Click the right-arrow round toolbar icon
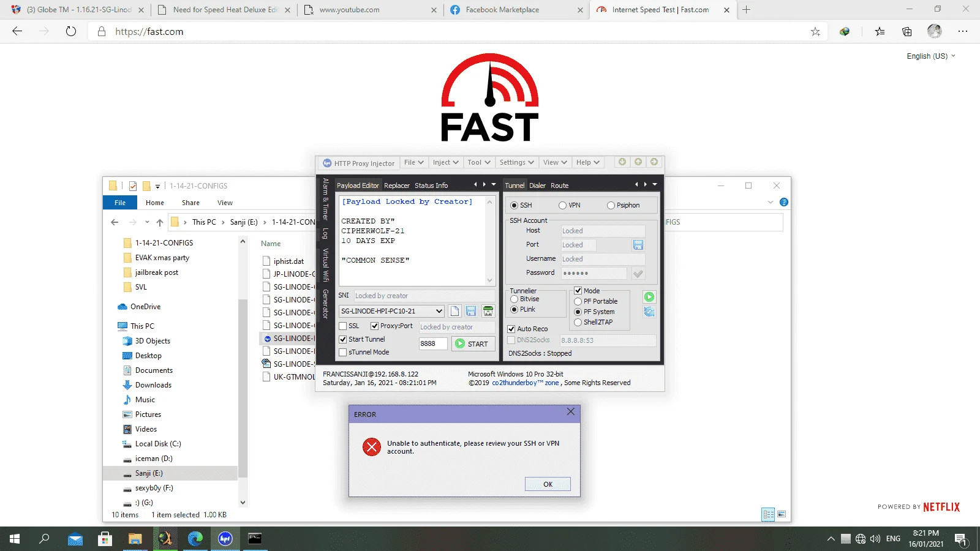This screenshot has width=980, height=551. (654, 162)
